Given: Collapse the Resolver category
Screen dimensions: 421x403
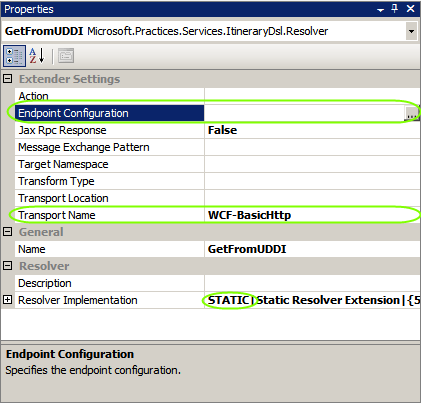Looking at the screenshot, I should point(7,266).
